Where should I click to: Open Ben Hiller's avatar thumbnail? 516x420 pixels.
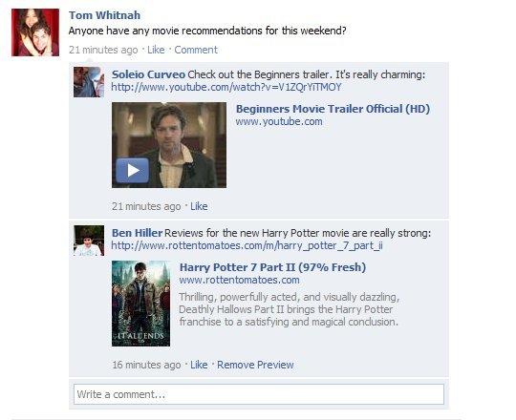tap(89, 241)
